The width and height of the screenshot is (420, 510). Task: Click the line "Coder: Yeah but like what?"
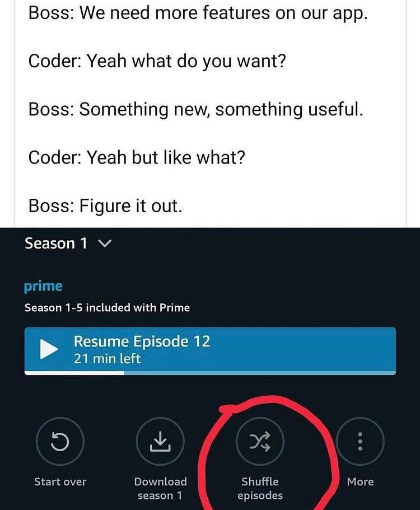pyautogui.click(x=137, y=158)
